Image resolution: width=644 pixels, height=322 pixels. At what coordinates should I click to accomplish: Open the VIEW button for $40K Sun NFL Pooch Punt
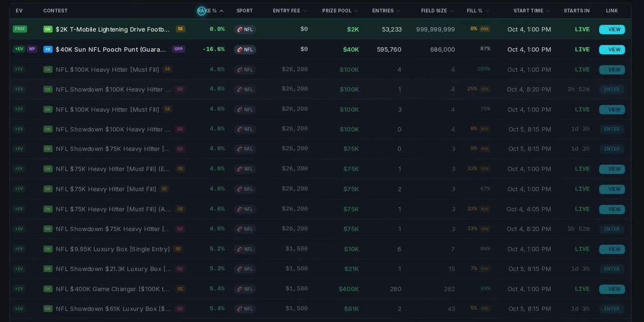(612, 50)
